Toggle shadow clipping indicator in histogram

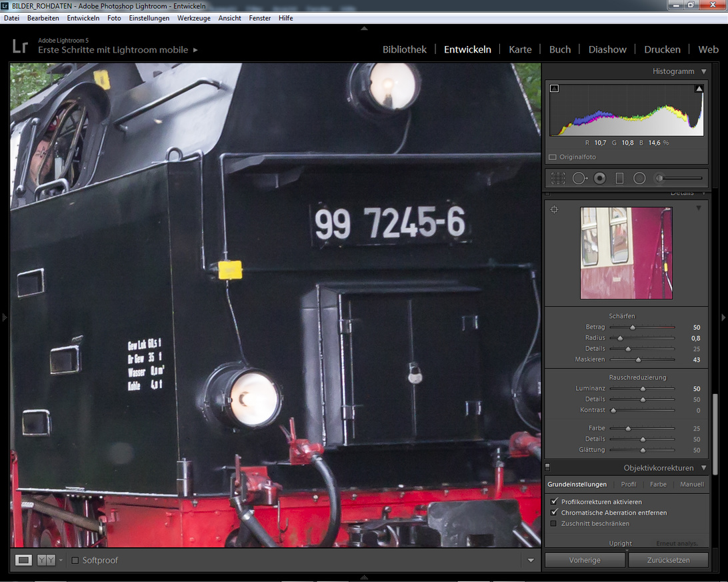click(554, 89)
